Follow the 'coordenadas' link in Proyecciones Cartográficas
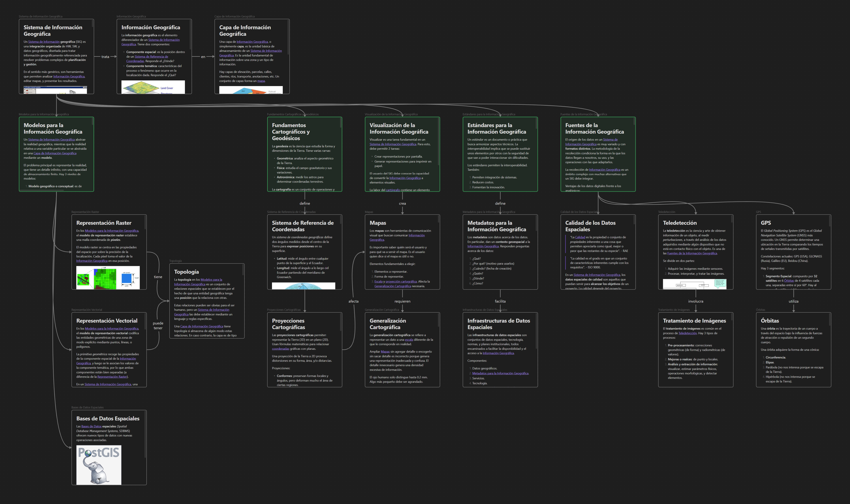 pyautogui.click(x=280, y=349)
